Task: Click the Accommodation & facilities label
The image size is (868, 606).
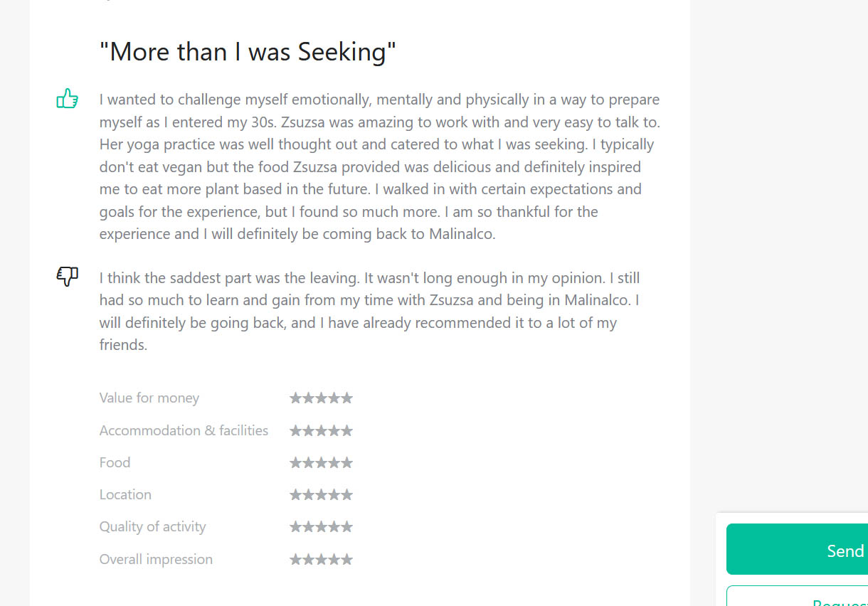Action: coord(184,430)
